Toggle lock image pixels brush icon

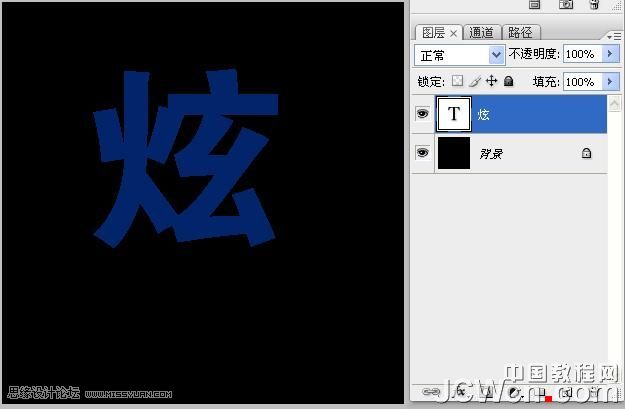pos(474,81)
